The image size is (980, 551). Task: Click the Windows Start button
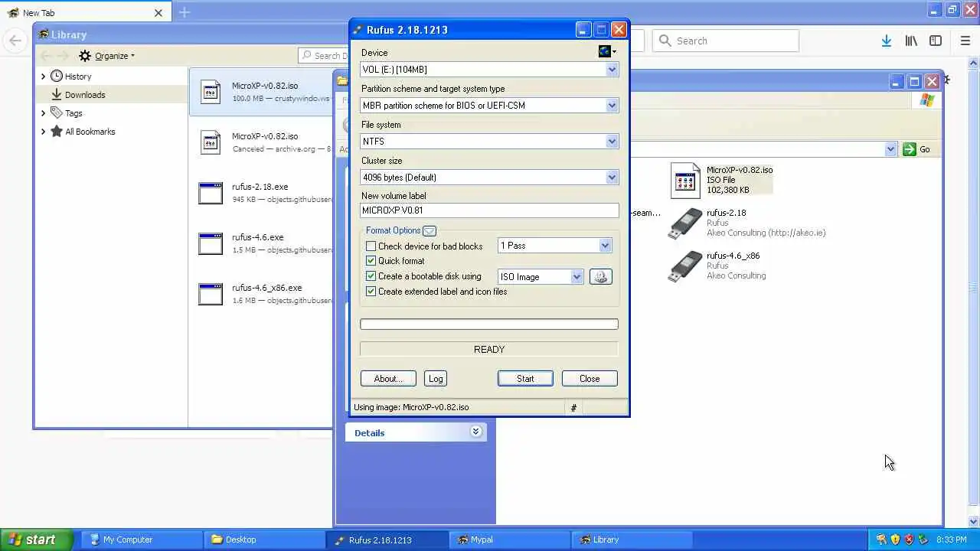[x=36, y=540]
